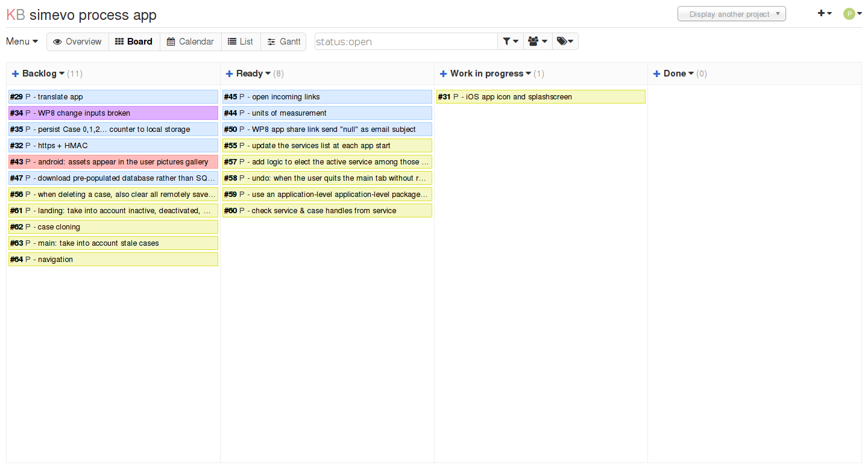Screen dimensions: 868x471
Task: Add a task to the Ready column
Action: 229,73
